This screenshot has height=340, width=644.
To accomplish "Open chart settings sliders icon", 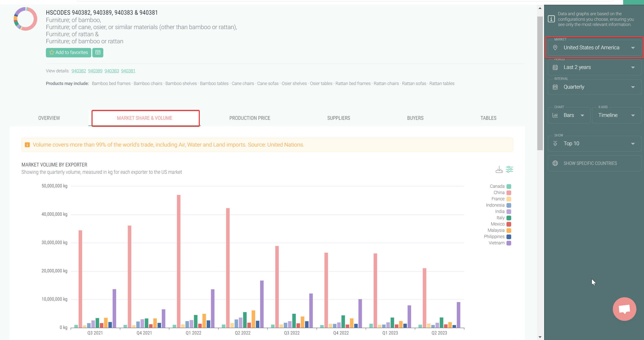I will 509,169.
